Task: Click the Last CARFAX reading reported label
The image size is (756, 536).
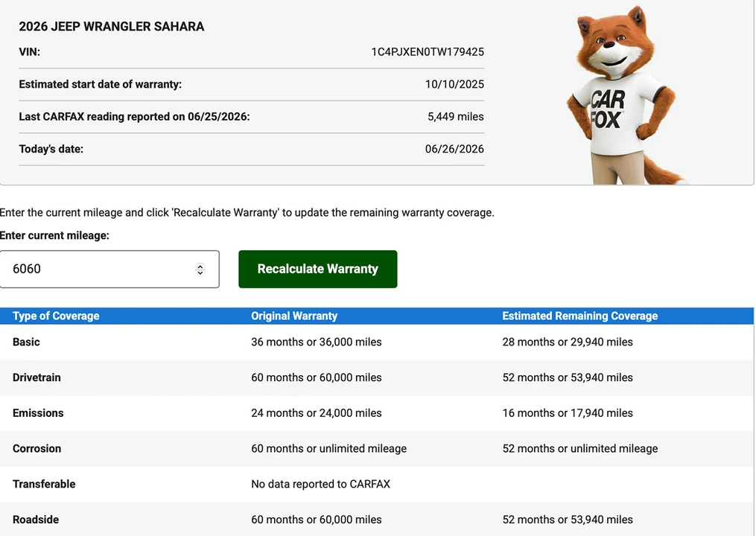Action: pyautogui.click(x=135, y=117)
